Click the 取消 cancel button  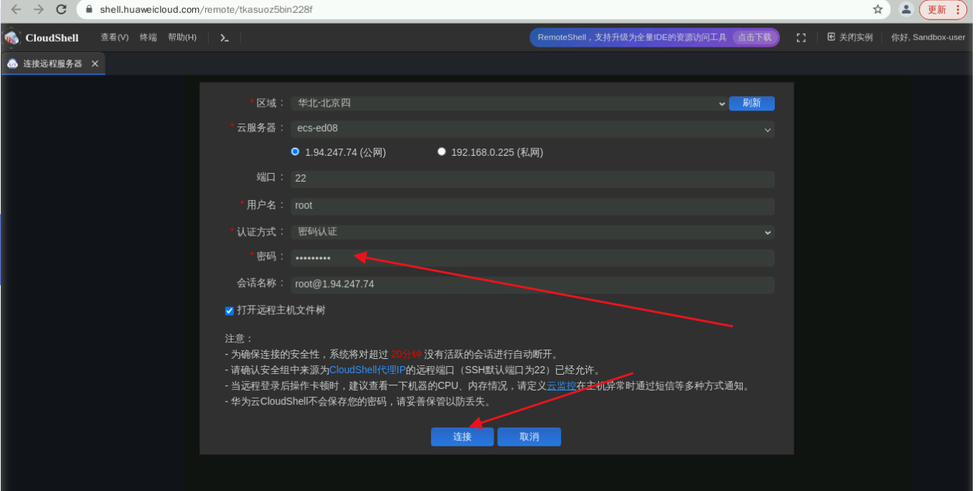529,436
